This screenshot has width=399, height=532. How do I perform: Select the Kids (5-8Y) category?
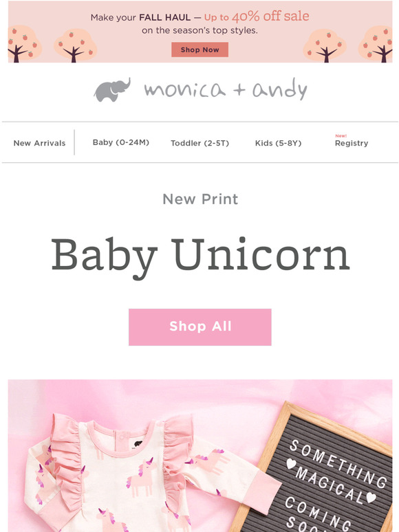[x=278, y=143]
